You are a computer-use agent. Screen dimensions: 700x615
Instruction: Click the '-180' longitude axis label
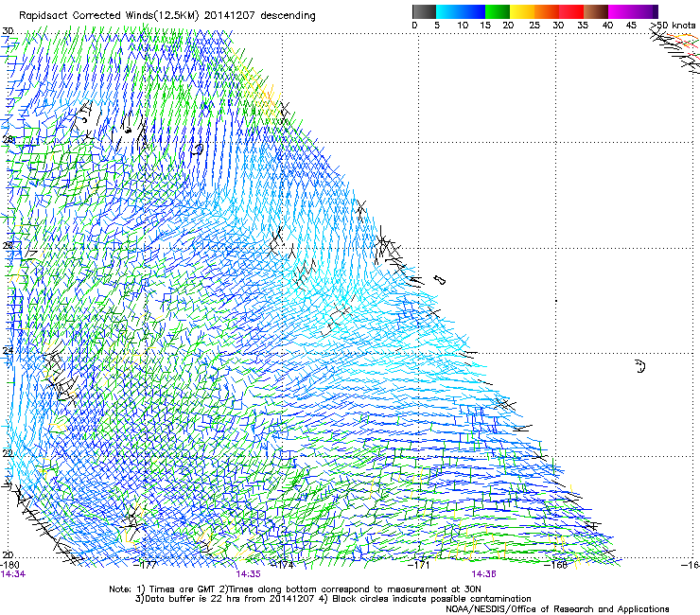click(x=9, y=565)
